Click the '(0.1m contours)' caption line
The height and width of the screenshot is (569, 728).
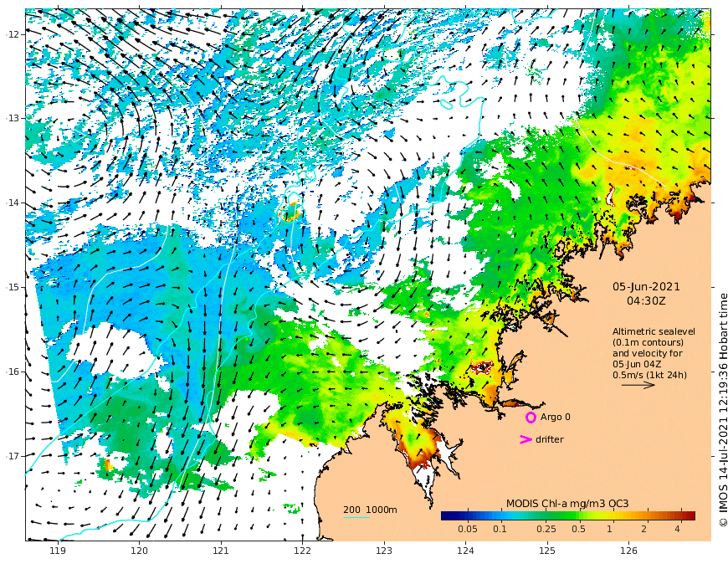click(x=649, y=342)
